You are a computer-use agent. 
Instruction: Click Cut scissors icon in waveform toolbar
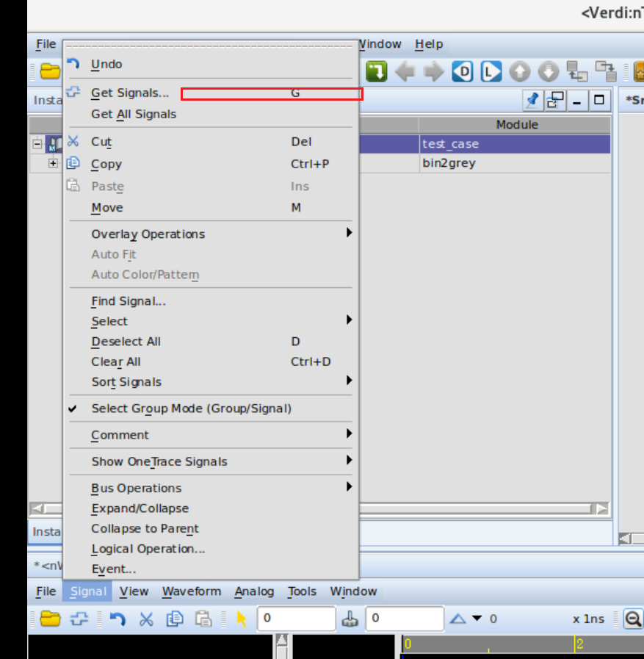[146, 619]
